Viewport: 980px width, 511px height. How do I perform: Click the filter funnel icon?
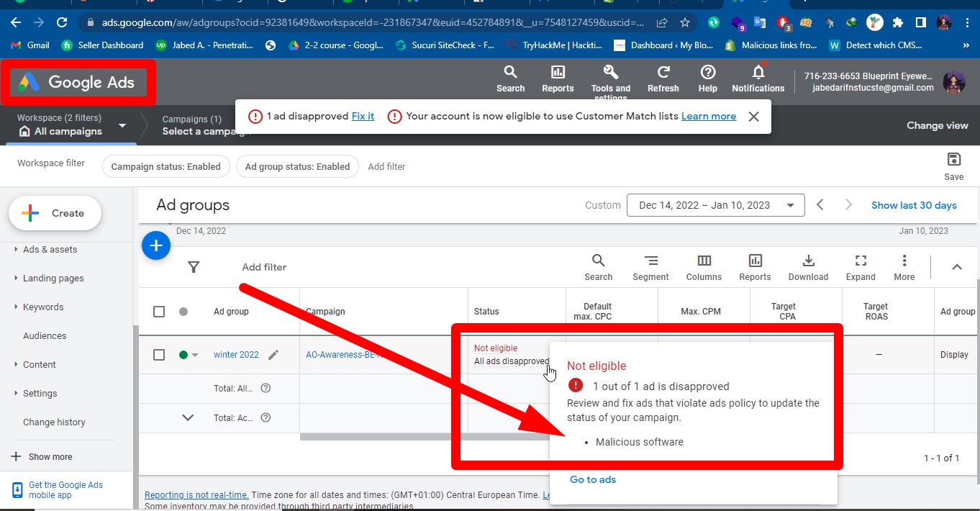pyautogui.click(x=194, y=267)
